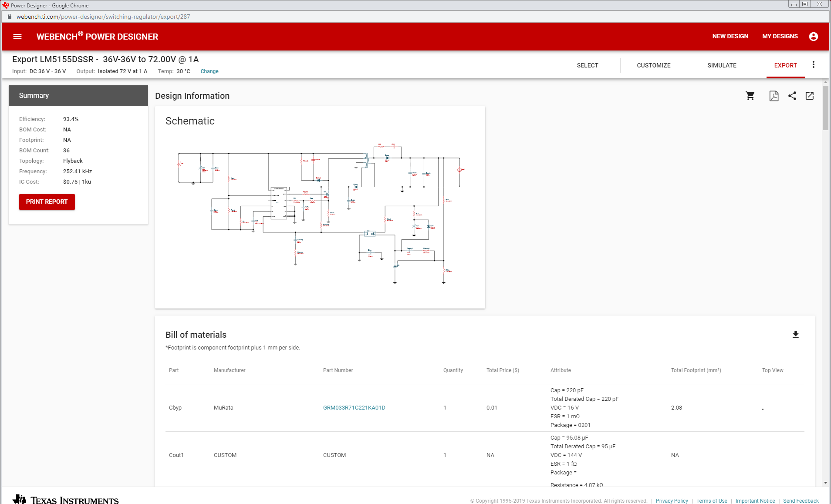831x504 pixels.
Task: Download the bill of materials
Action: pyautogui.click(x=795, y=334)
